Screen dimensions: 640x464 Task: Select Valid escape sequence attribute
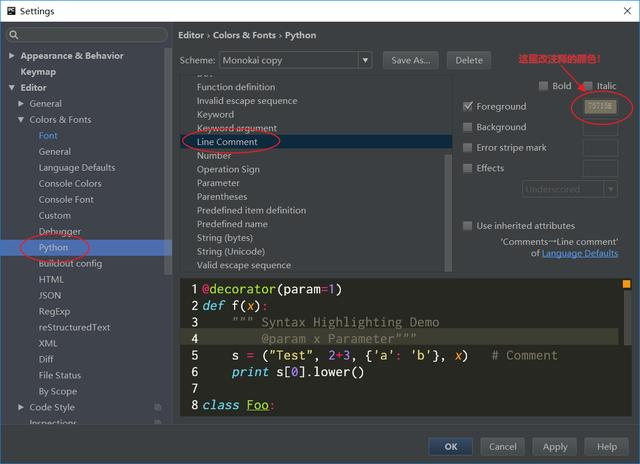244,265
